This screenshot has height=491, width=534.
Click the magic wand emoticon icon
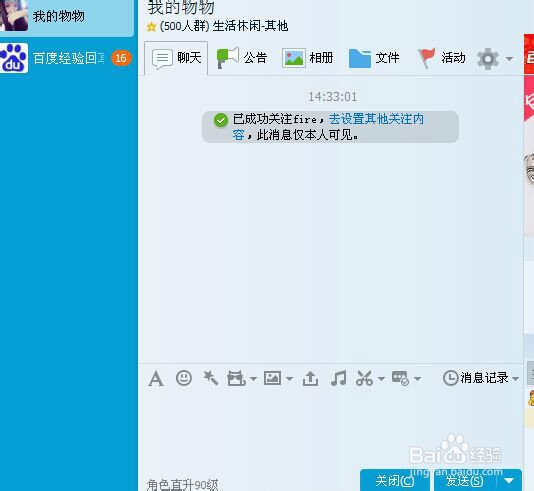pyautogui.click(x=211, y=378)
